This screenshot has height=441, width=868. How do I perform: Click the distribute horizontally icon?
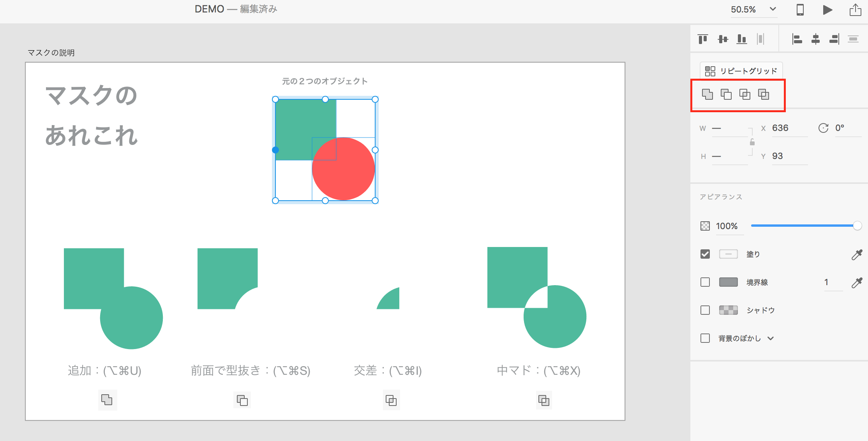pyautogui.click(x=760, y=39)
